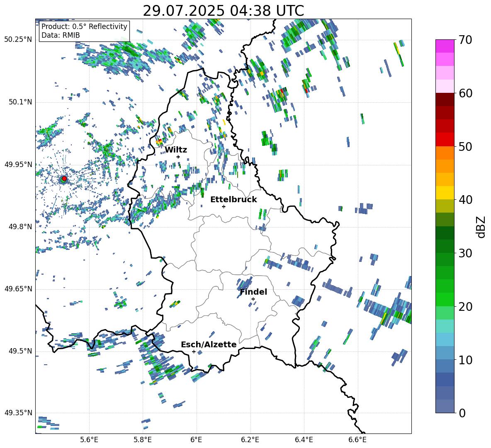This screenshot has height=448, width=491.
Task: Click the 6.6°E longitude tick label
Action: (x=357, y=440)
